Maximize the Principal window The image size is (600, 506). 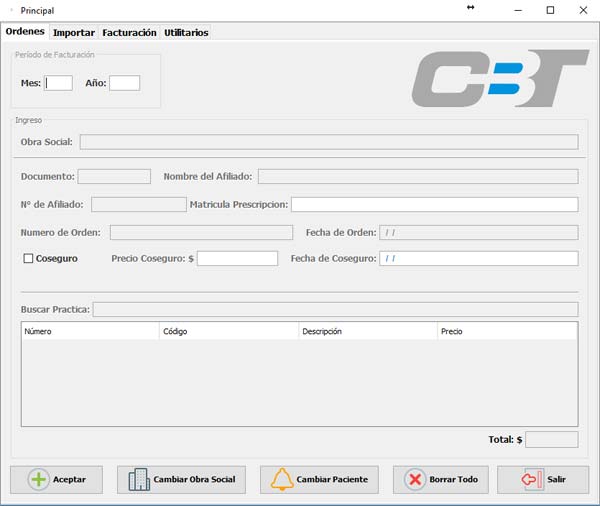pos(550,10)
